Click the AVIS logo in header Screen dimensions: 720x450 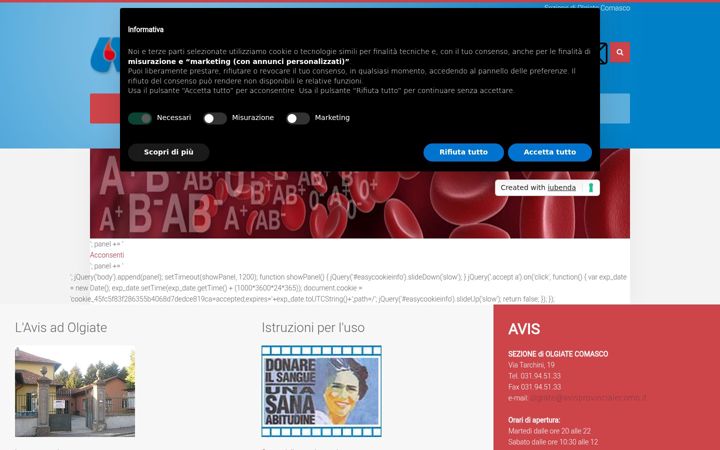(x=105, y=55)
